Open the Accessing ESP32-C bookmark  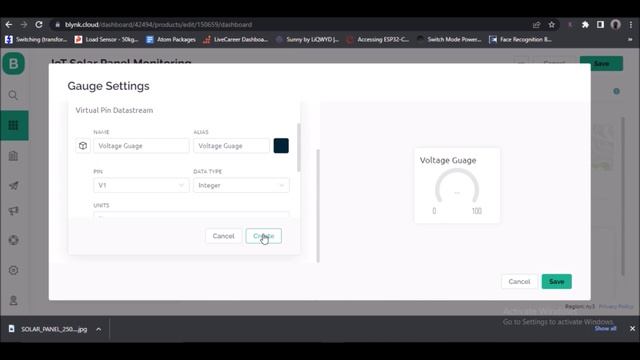[378, 40]
